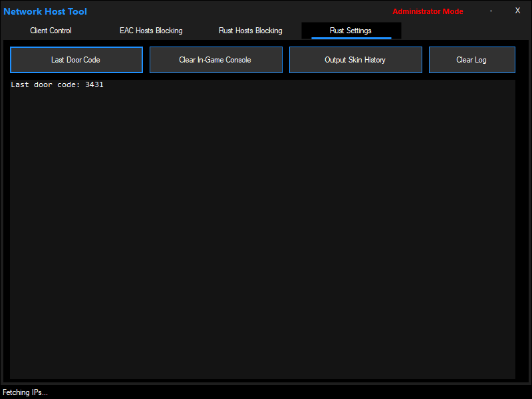Switch to the Client Control tab

51,31
